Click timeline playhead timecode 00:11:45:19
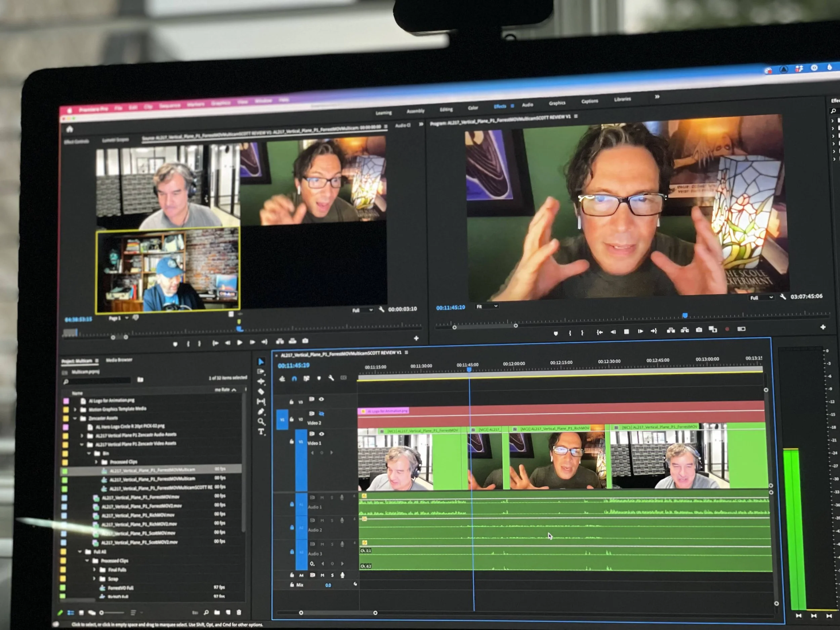The image size is (840, 630). 294,365
